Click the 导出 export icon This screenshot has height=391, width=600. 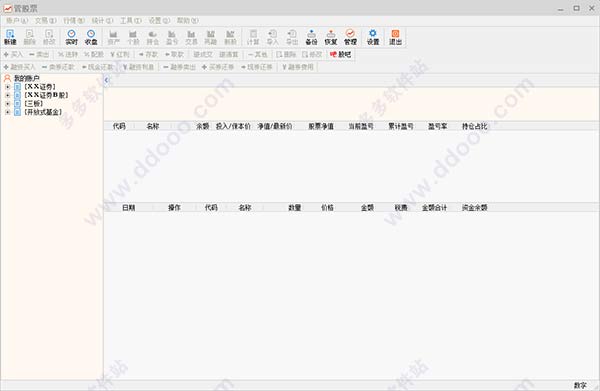coord(292,37)
